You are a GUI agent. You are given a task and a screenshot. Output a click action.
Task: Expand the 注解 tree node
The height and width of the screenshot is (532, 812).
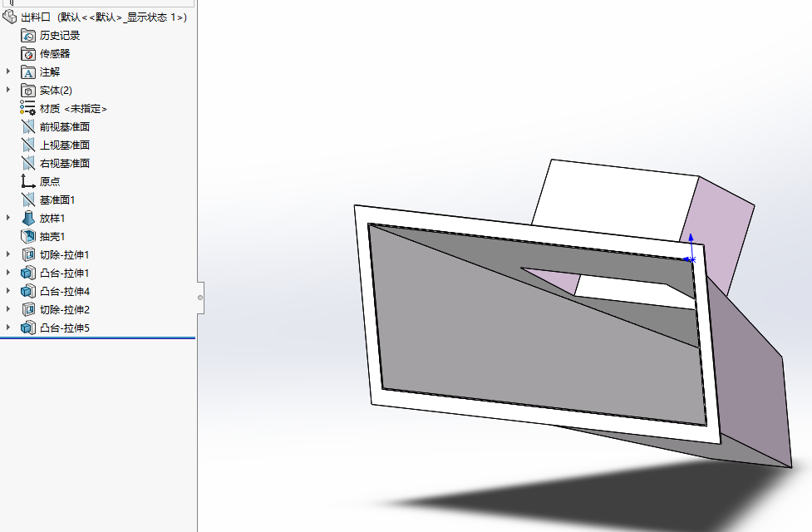pyautogui.click(x=7, y=71)
